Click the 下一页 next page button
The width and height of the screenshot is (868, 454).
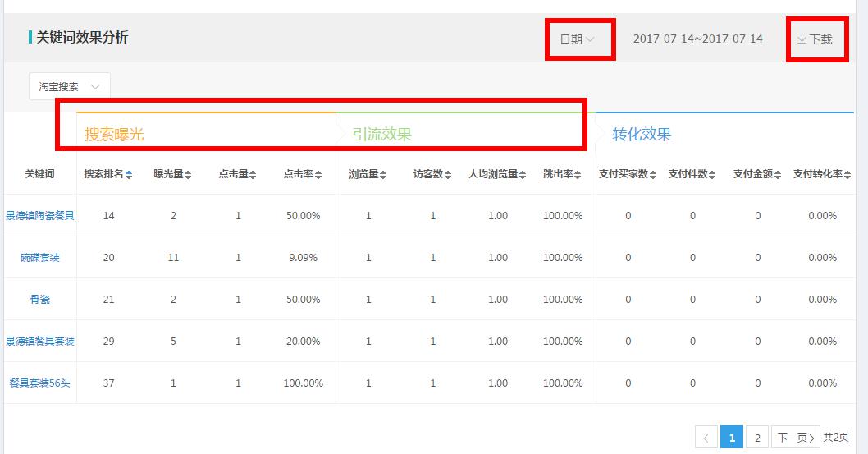coord(795,438)
